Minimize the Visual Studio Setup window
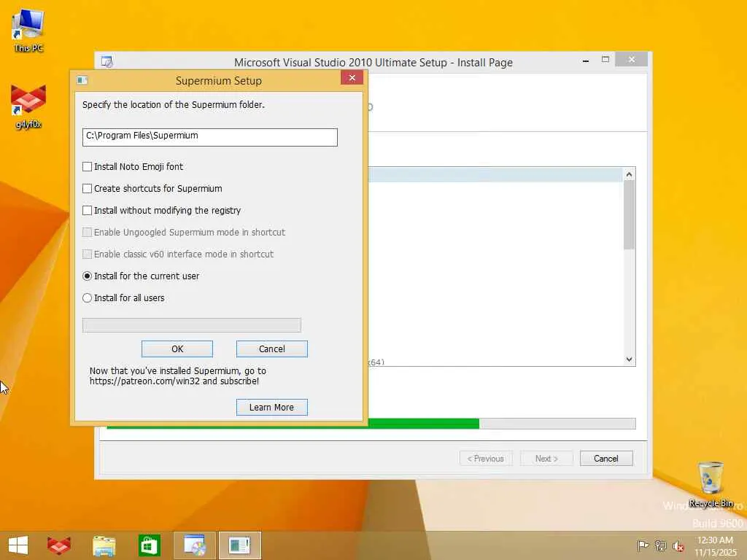Viewport: 747px width, 560px height. pos(586,60)
